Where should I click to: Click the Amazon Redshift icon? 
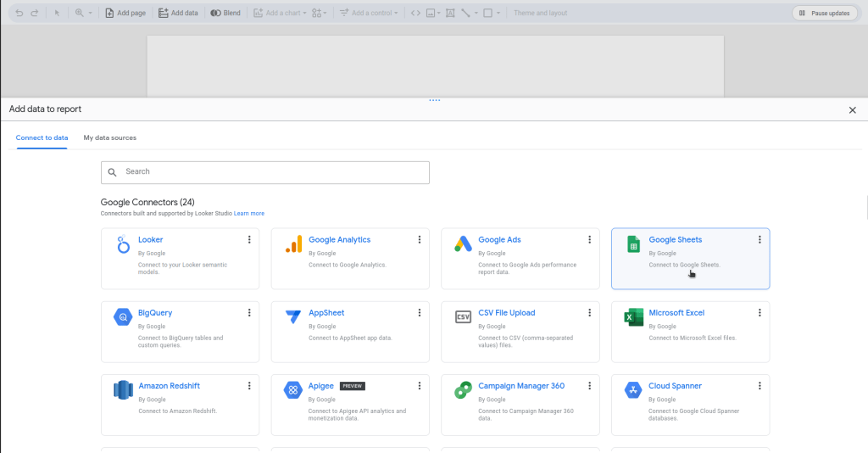pyautogui.click(x=123, y=390)
